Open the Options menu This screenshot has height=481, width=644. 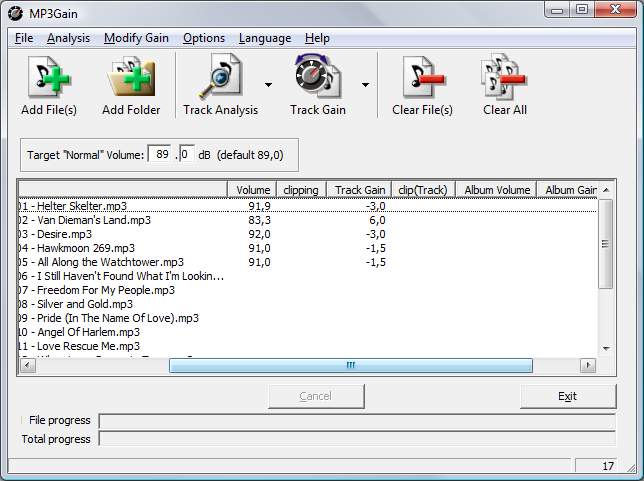pos(204,38)
